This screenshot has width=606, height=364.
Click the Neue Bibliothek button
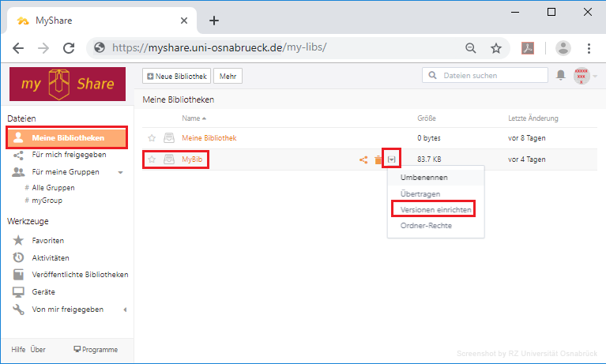(177, 76)
